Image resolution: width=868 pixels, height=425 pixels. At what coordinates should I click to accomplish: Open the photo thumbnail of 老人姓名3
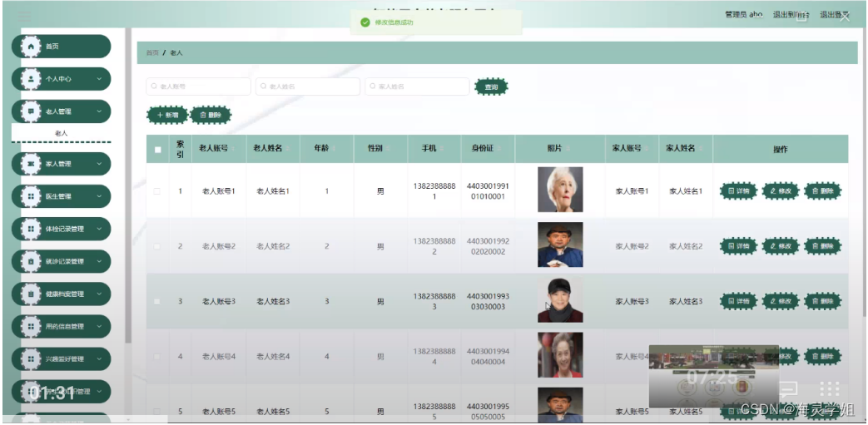pos(560,300)
